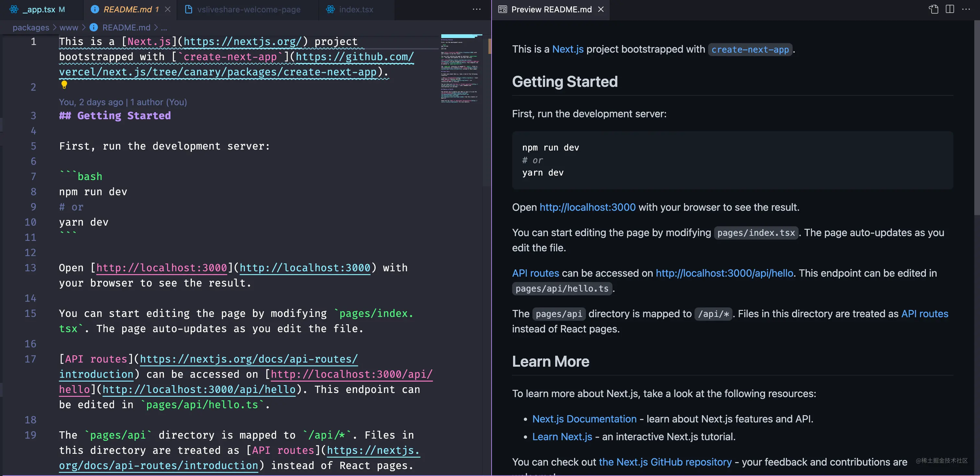Click the Next.js Documentation link
This screenshot has height=476, width=980.
point(584,419)
